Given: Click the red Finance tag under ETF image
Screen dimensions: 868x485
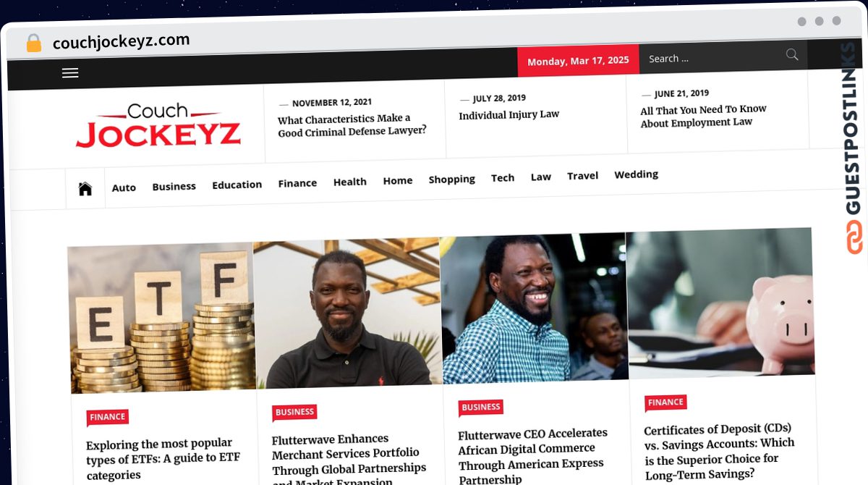Looking at the screenshot, I should [x=108, y=417].
